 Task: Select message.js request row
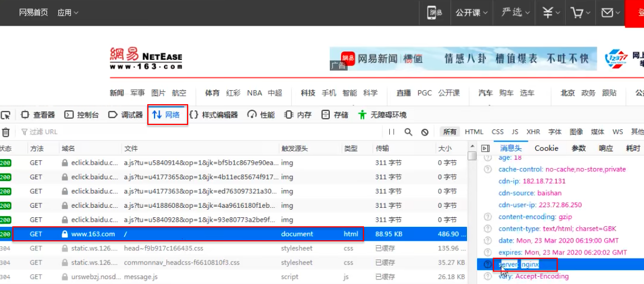(x=234, y=277)
